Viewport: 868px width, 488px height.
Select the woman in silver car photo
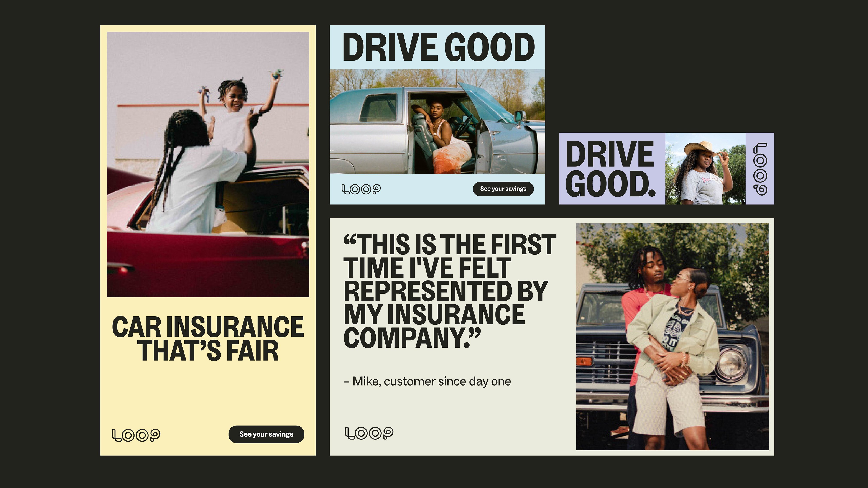coord(437,122)
